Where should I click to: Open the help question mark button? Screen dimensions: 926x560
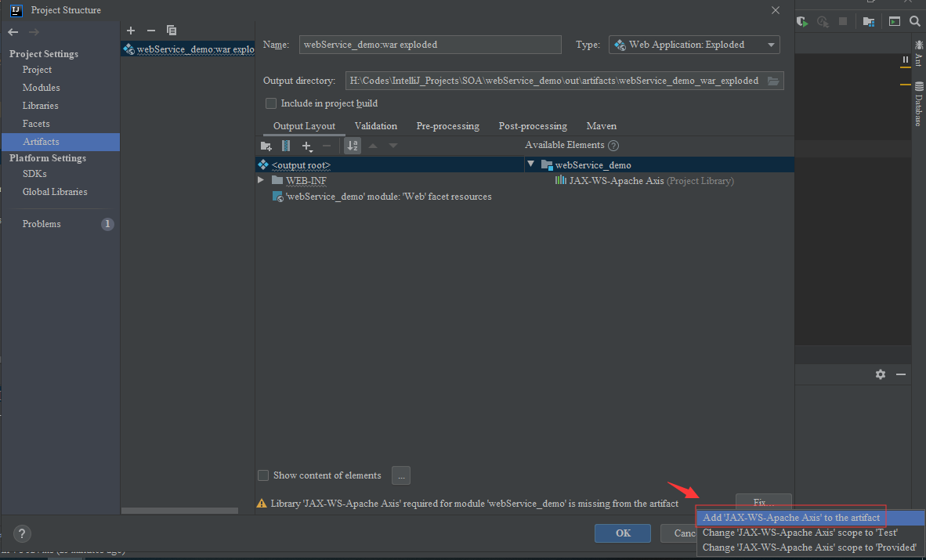pyautogui.click(x=22, y=533)
